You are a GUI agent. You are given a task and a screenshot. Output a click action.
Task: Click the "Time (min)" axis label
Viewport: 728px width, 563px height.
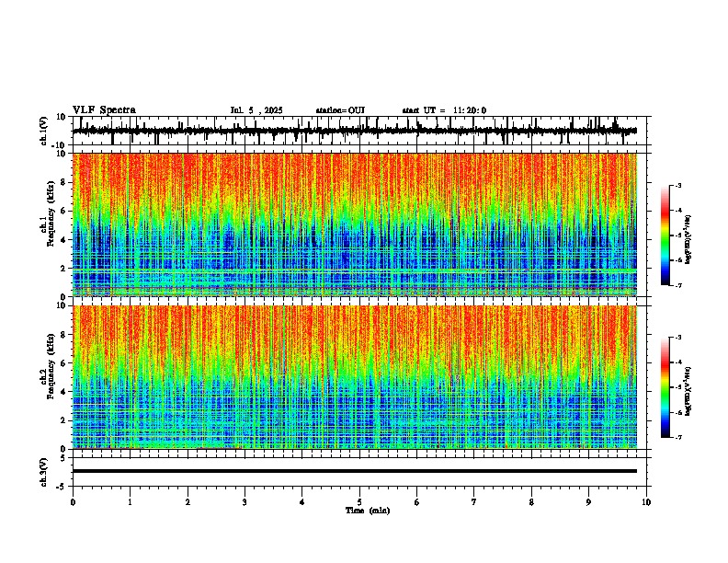pos(368,511)
